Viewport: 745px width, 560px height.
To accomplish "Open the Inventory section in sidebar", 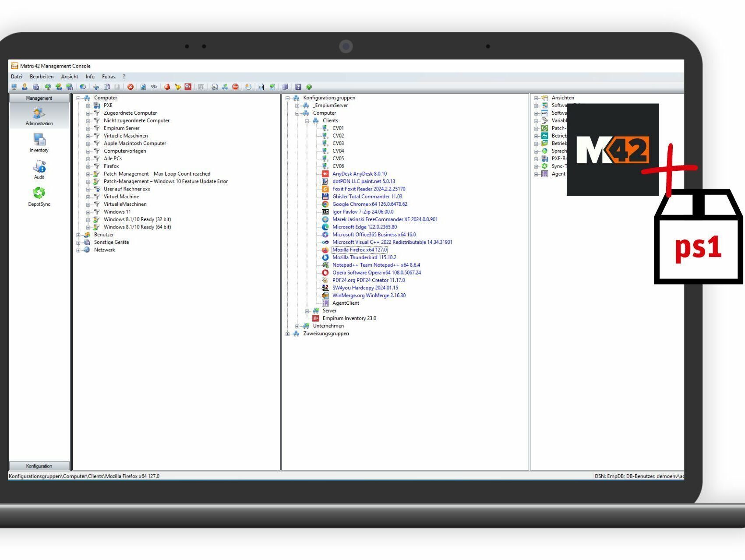I will pyautogui.click(x=39, y=143).
